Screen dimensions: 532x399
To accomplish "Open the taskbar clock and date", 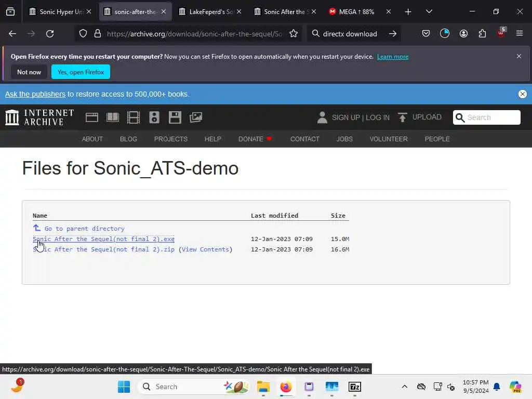I will 476,387.
